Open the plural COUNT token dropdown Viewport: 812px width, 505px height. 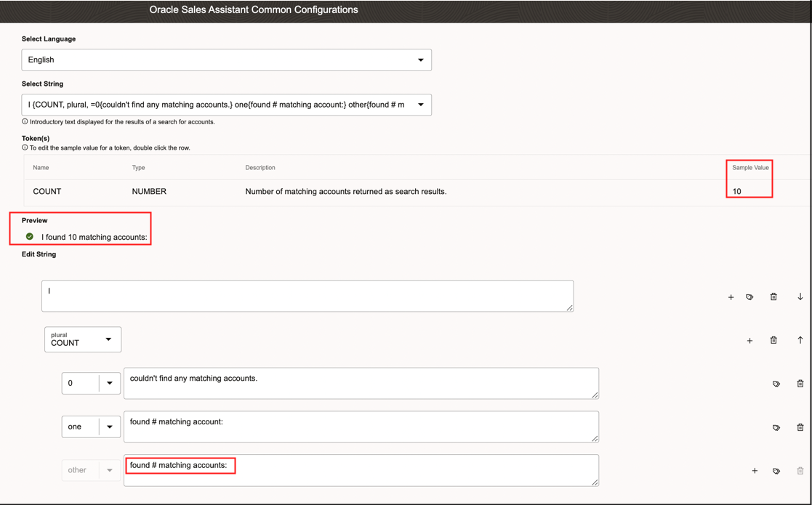[x=83, y=339]
